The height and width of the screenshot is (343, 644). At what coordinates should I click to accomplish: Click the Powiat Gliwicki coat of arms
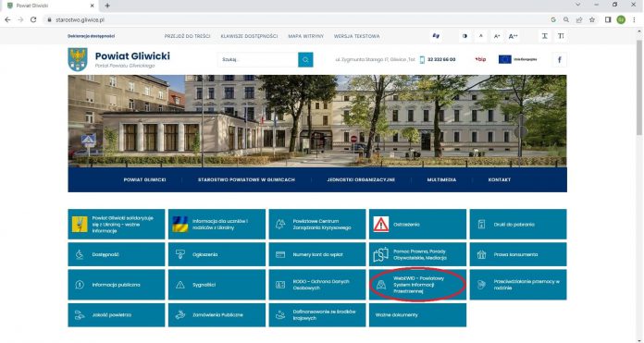pos(78,59)
